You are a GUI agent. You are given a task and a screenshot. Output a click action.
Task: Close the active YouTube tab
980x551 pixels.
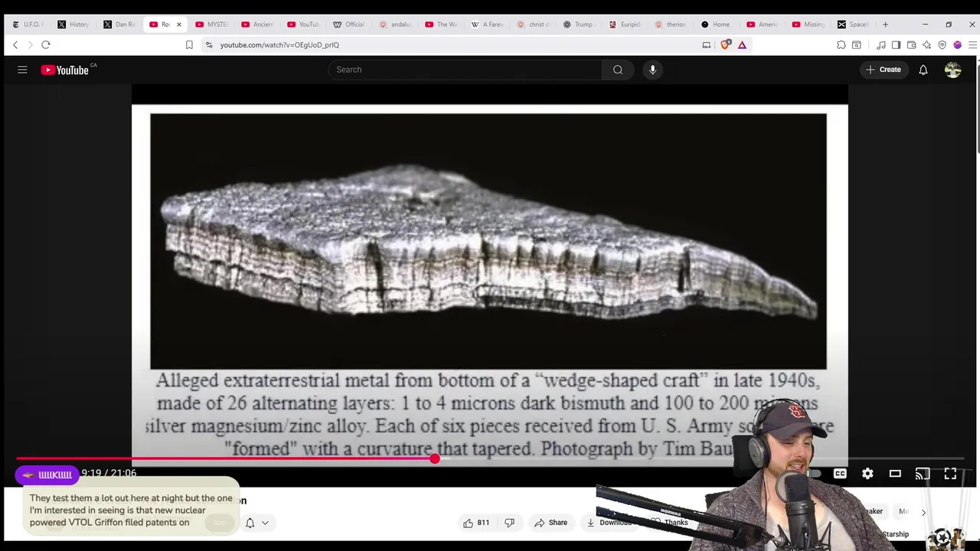pos(179,24)
